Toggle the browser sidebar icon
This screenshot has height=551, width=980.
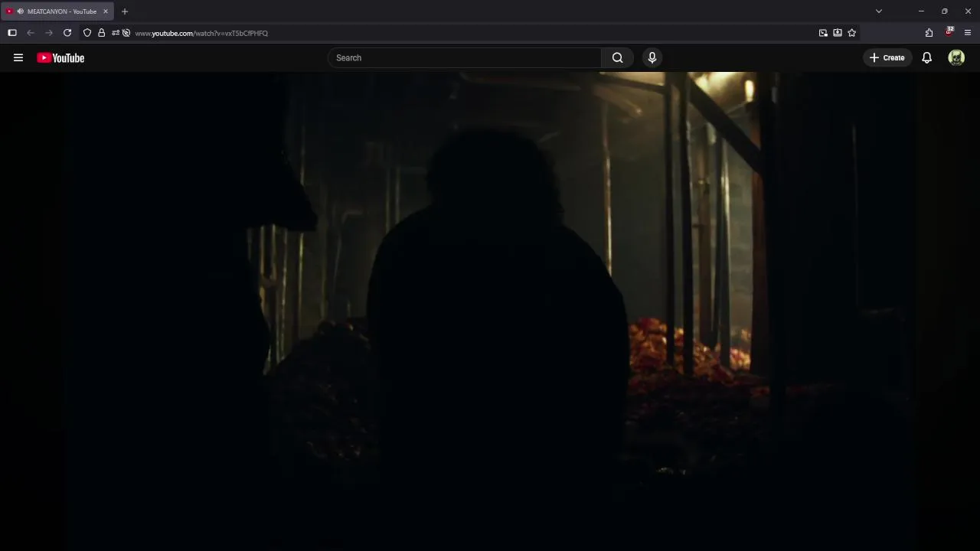click(12, 33)
